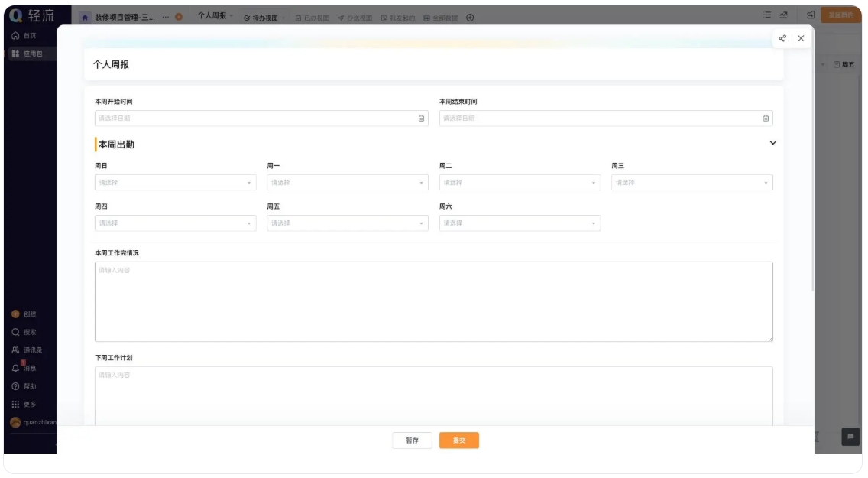Click the 帮助 help icon

coord(15,386)
